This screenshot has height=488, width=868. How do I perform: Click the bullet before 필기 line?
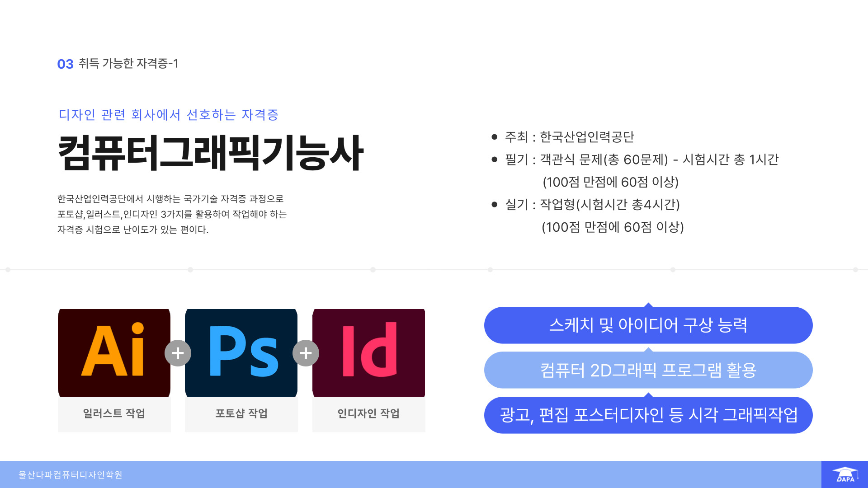click(494, 160)
